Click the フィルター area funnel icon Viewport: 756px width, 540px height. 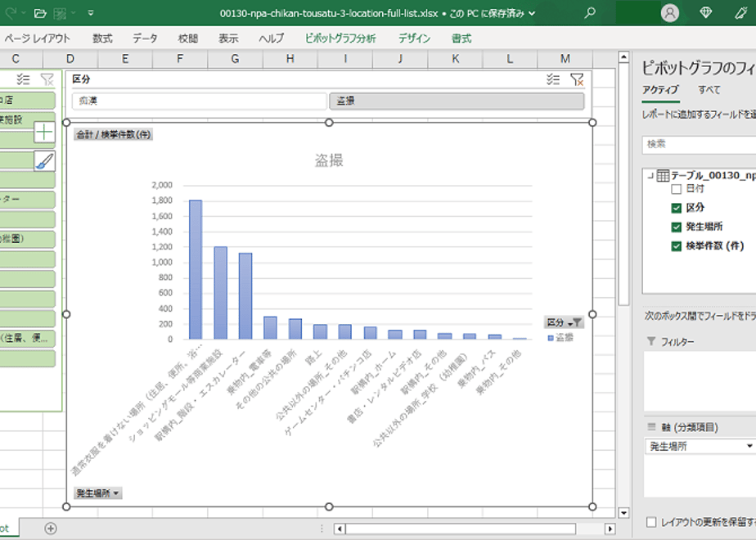(651, 341)
